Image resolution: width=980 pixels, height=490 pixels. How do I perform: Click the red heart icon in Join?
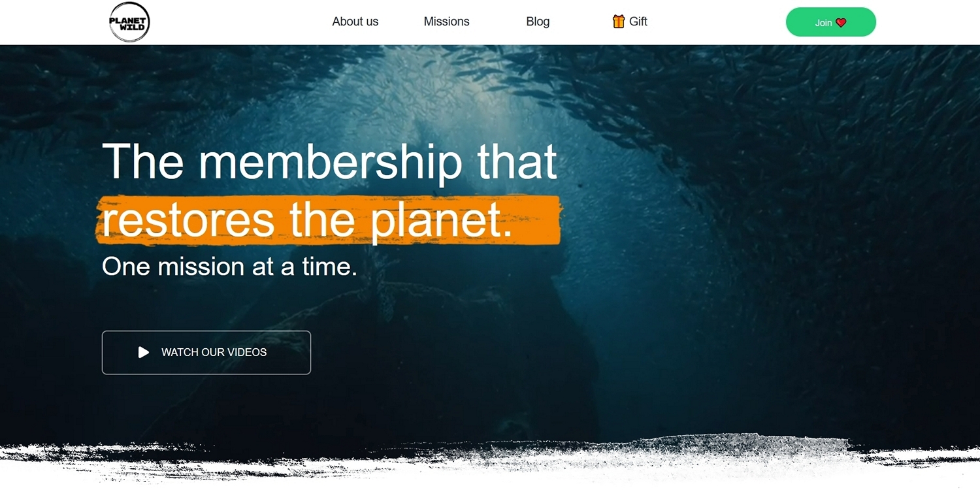(x=841, y=23)
